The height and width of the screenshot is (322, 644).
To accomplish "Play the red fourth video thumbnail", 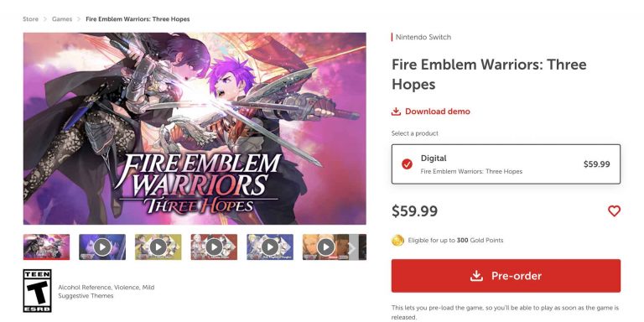I will click(214, 247).
